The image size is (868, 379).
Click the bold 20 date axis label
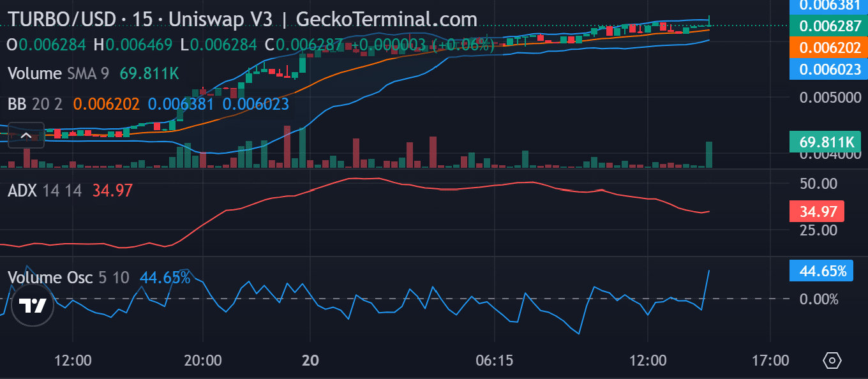(x=310, y=360)
